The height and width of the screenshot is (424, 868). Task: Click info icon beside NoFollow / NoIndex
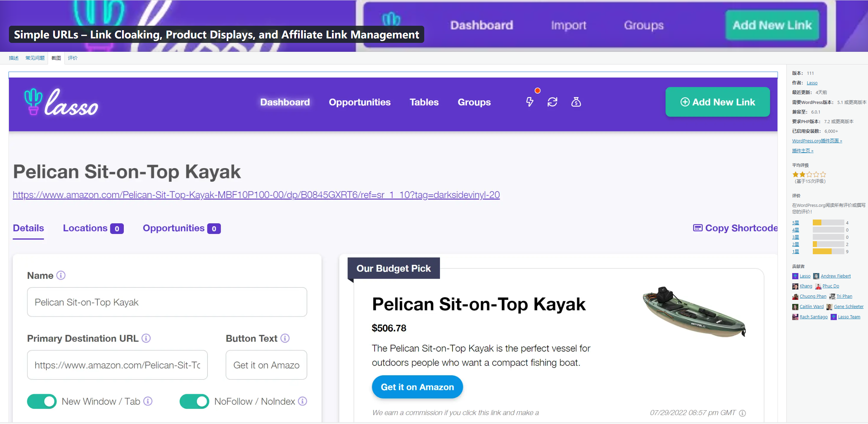(x=302, y=401)
